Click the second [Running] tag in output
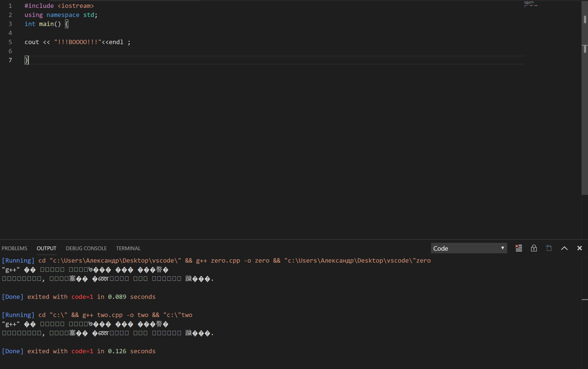Image resolution: width=588 pixels, height=369 pixels. click(18, 315)
